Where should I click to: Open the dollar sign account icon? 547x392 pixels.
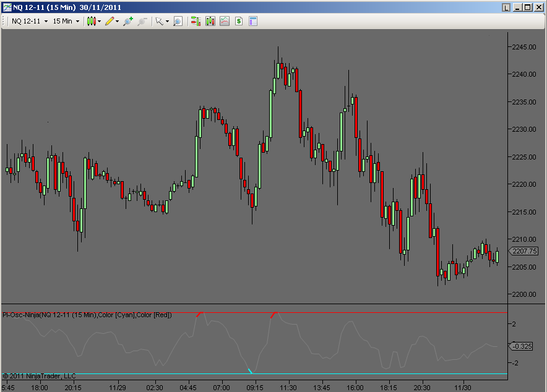238,21
